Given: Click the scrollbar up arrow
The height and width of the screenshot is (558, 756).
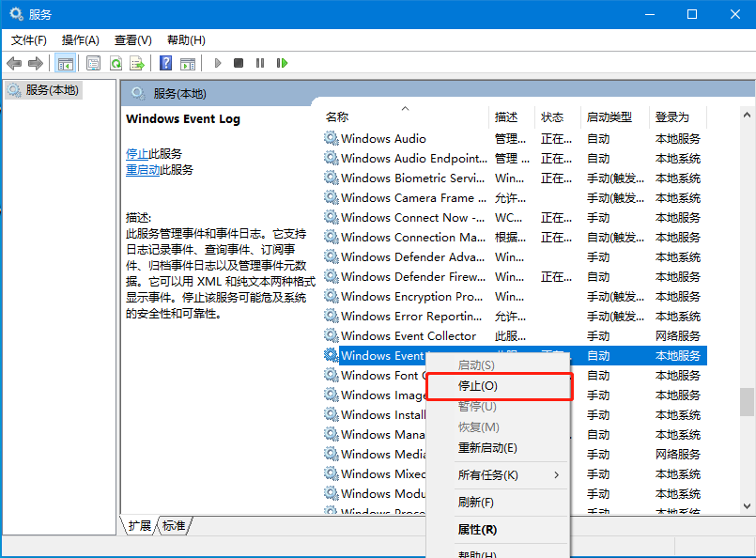Looking at the screenshot, I should 747,115.
